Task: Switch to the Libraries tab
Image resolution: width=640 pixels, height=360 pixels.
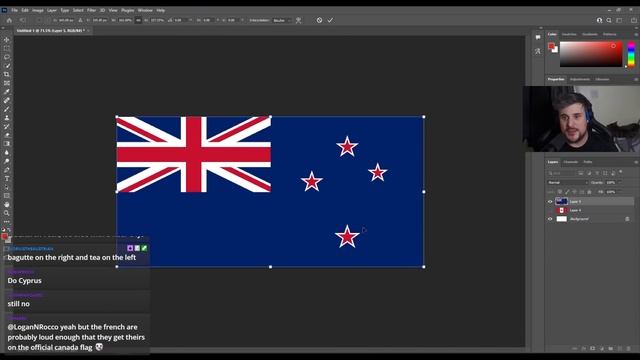Action: click(602, 79)
